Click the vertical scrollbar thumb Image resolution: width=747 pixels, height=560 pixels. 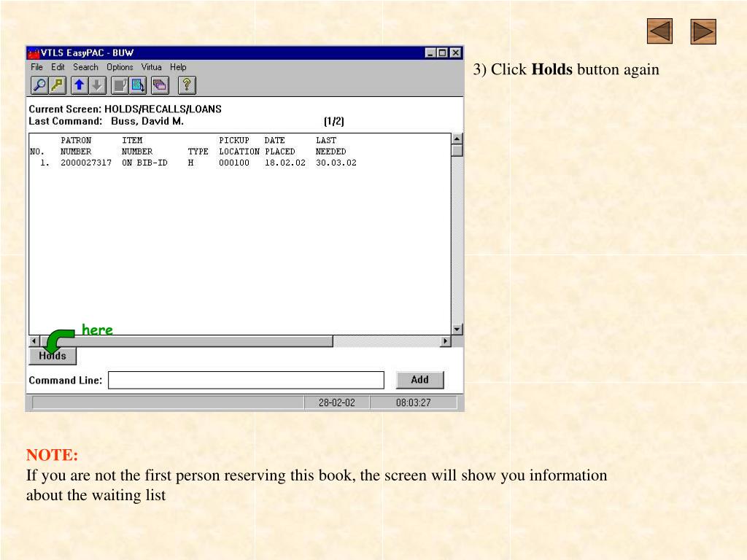(457, 150)
